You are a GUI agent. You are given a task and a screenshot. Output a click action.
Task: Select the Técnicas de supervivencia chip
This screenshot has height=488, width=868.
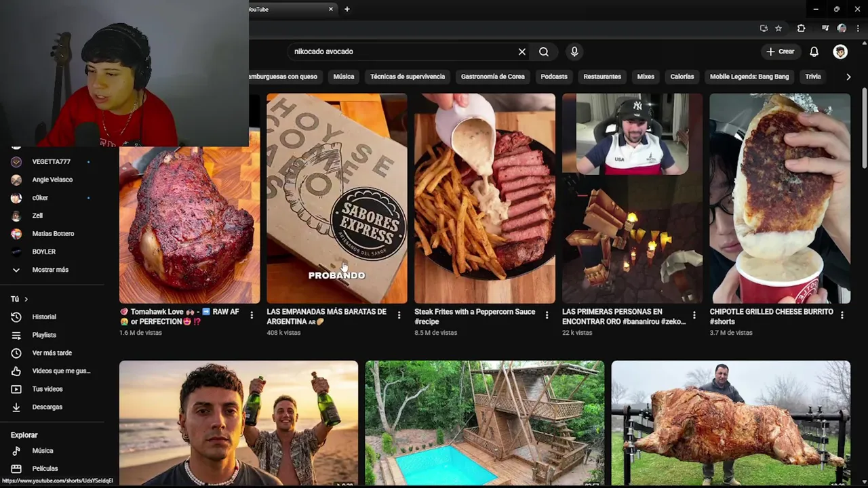(x=408, y=77)
